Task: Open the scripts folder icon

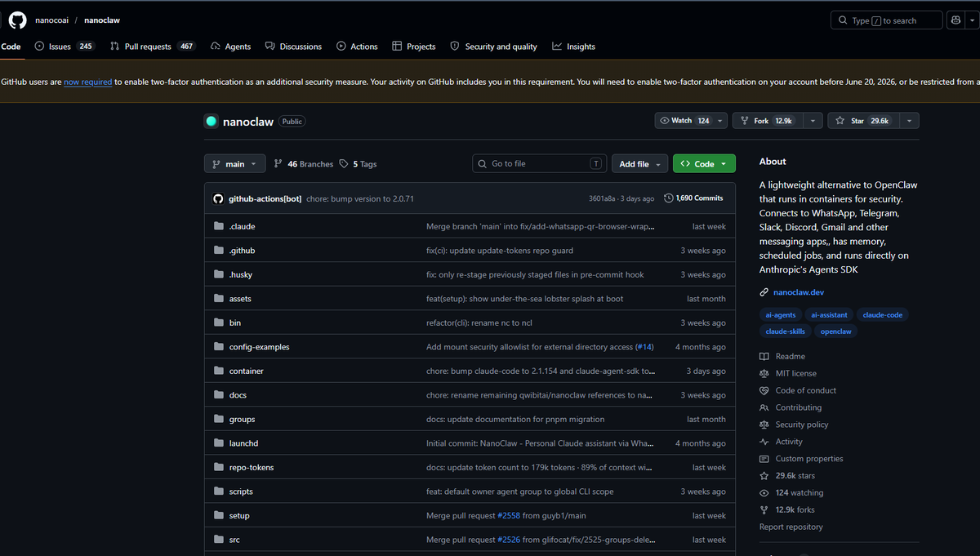Action: coord(219,492)
